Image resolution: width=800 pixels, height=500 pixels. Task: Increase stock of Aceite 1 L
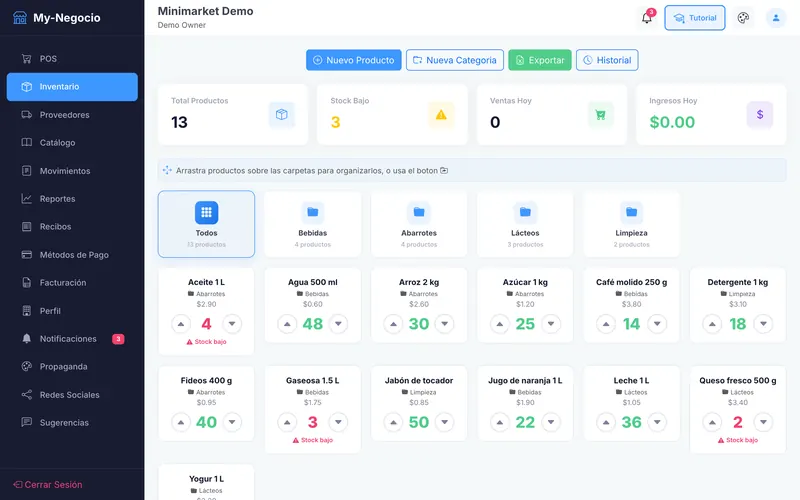[x=181, y=323]
